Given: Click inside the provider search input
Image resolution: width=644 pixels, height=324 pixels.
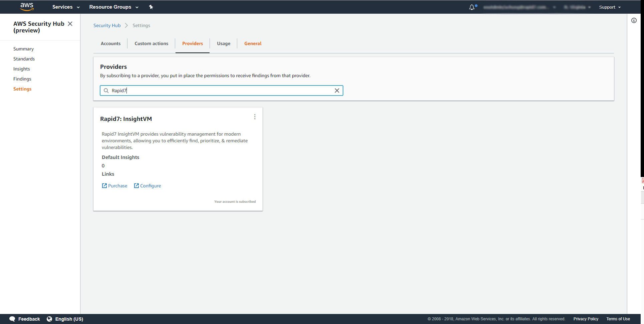Looking at the screenshot, I should click(x=220, y=91).
